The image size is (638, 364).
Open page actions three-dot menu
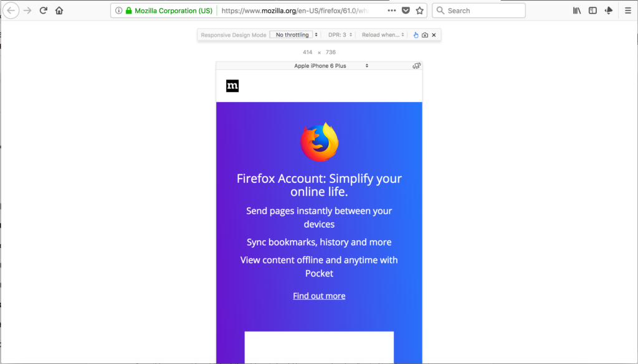[391, 11]
